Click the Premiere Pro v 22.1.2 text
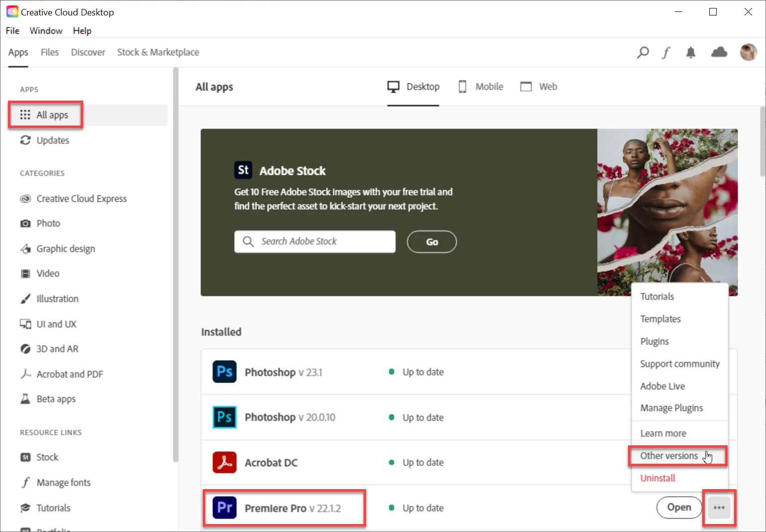 pyautogui.click(x=293, y=508)
